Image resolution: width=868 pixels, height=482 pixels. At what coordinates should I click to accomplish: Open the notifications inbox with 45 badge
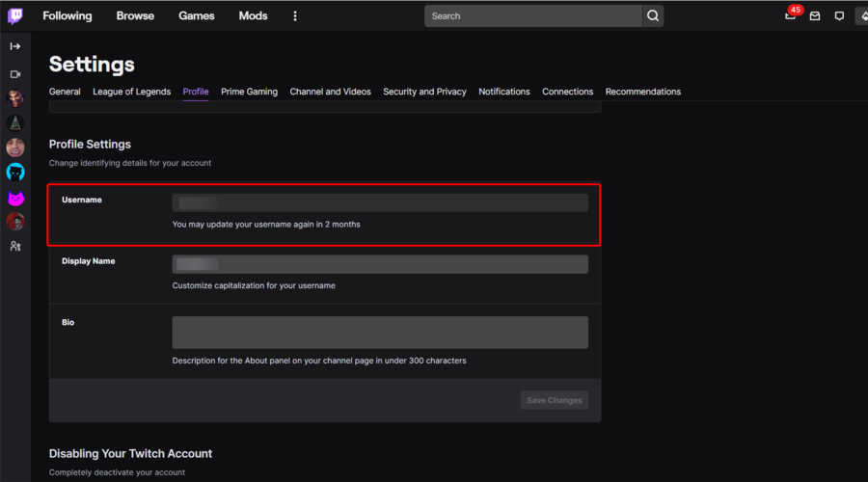(791, 15)
